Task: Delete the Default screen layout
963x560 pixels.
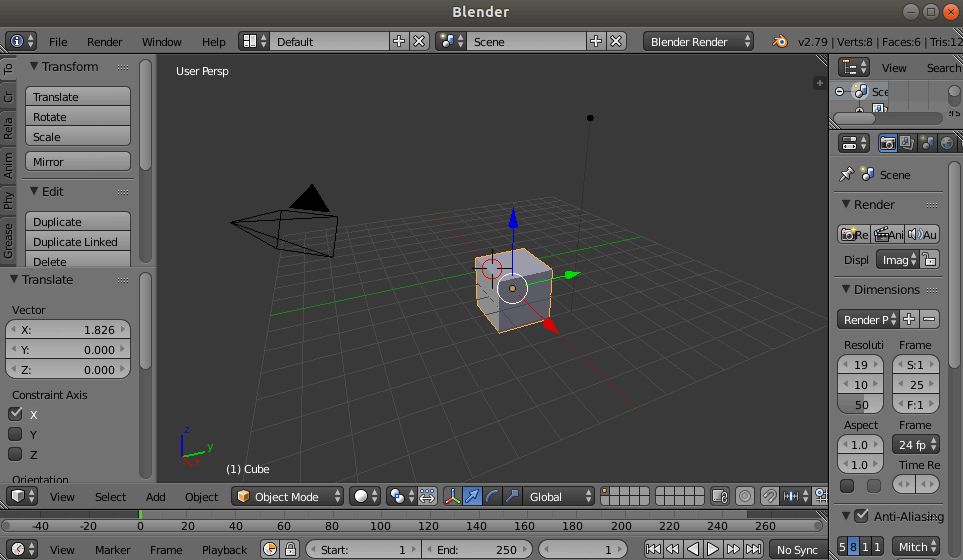Action: [x=419, y=41]
